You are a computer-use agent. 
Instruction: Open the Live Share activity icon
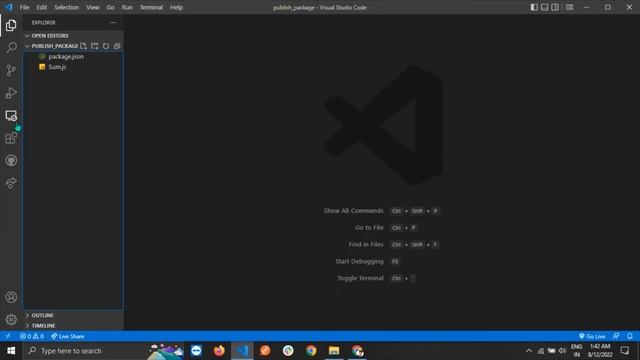pyautogui.click(x=11, y=183)
